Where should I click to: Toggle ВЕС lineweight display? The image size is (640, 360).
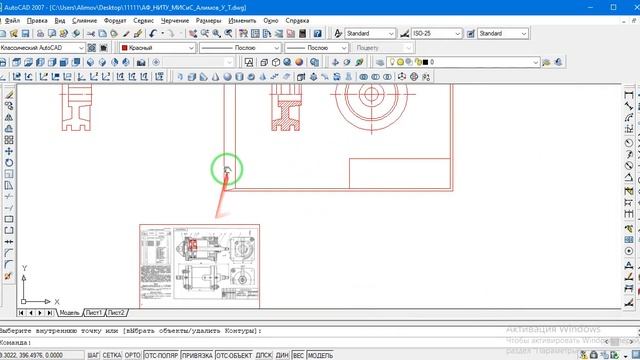point(298,356)
